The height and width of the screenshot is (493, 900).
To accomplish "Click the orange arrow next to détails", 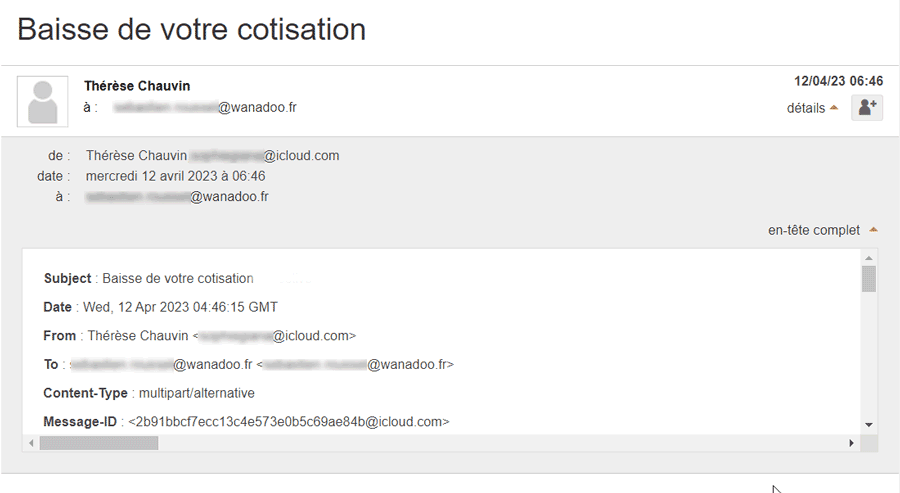I will click(x=834, y=108).
